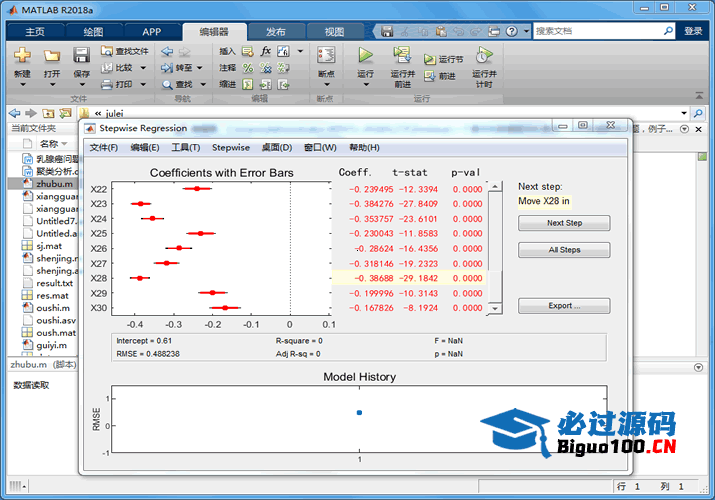
Task: Click the quick access save icon
Action: (x=387, y=31)
